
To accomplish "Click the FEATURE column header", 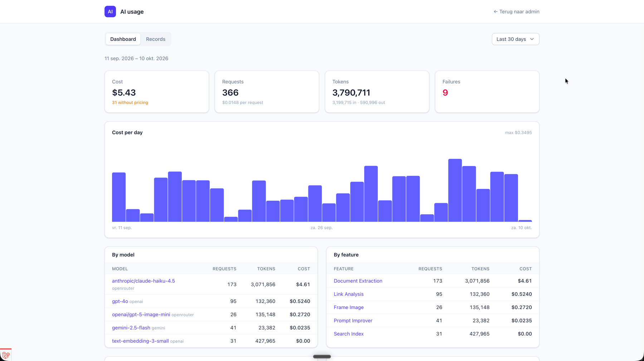I will pyautogui.click(x=343, y=269).
